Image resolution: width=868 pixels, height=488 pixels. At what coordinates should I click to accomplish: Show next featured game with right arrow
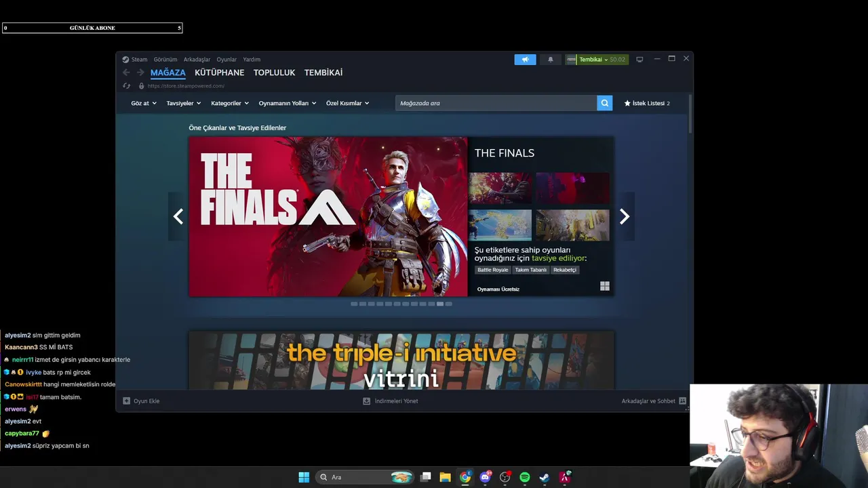coord(625,216)
